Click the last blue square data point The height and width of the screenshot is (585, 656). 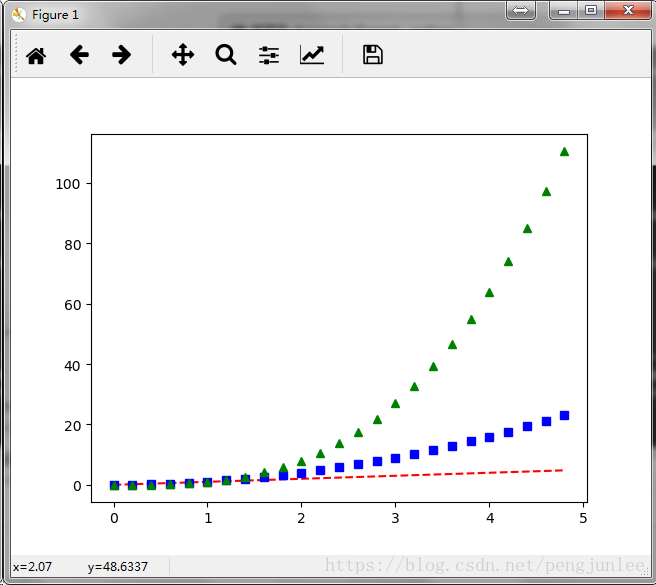pos(564,416)
